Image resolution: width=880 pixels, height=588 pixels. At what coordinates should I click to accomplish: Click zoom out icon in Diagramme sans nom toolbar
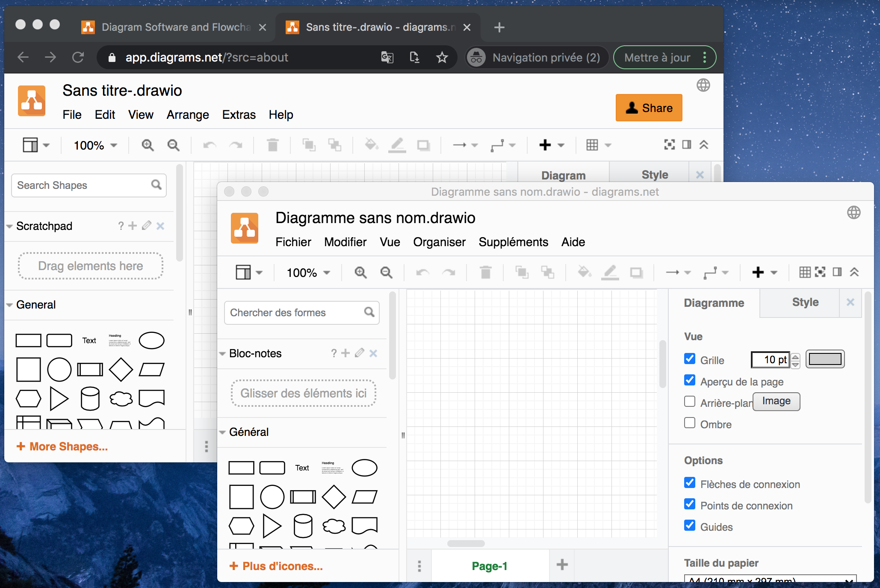coord(386,272)
